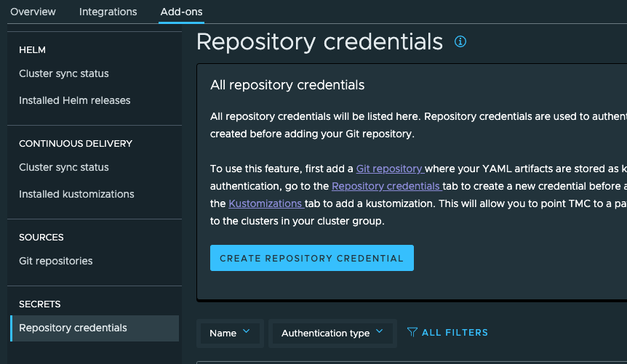This screenshot has width=627, height=364.
Task: Open Cluster sync status under Helm
Action: point(64,73)
